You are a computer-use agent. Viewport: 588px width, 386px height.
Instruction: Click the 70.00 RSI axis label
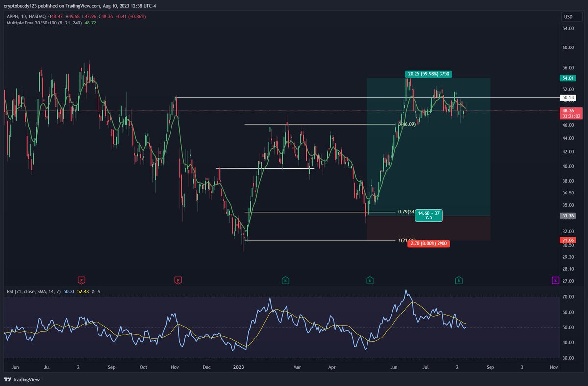click(568, 297)
